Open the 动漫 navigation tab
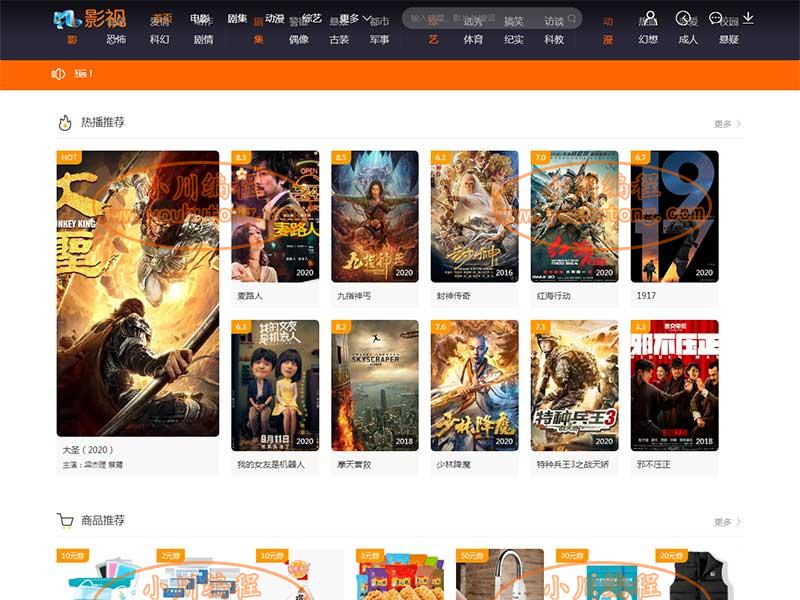Screen dimensions: 800x600 274,19
